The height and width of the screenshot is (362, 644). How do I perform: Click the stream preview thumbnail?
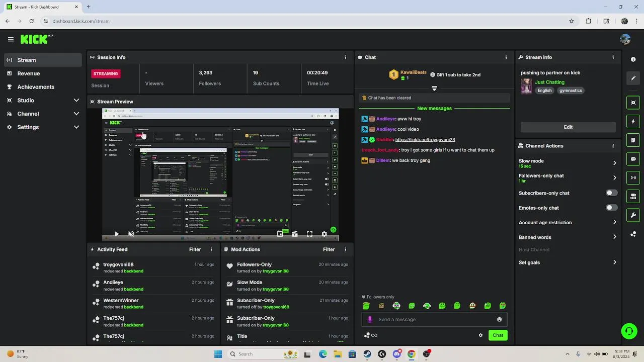[220, 174]
